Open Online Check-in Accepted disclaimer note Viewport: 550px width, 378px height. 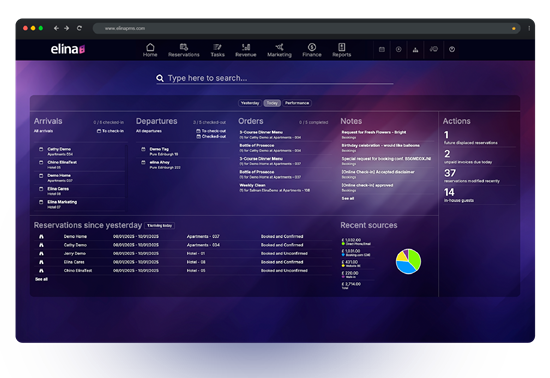tap(378, 174)
